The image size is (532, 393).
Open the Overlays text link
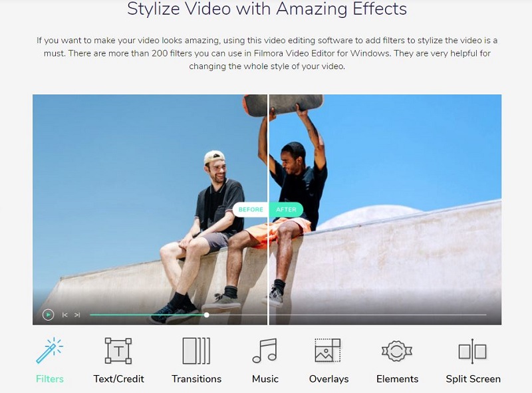click(x=329, y=379)
